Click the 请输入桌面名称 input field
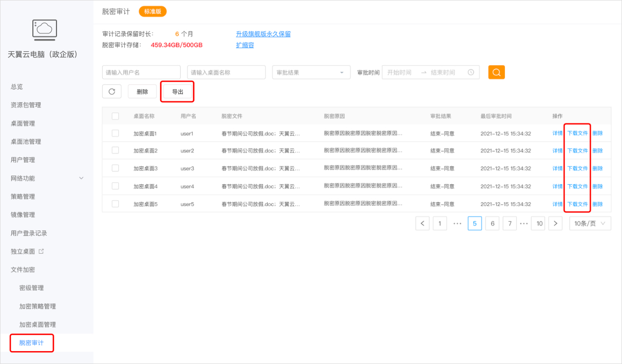Viewport: 622px width, 364px height. point(226,72)
